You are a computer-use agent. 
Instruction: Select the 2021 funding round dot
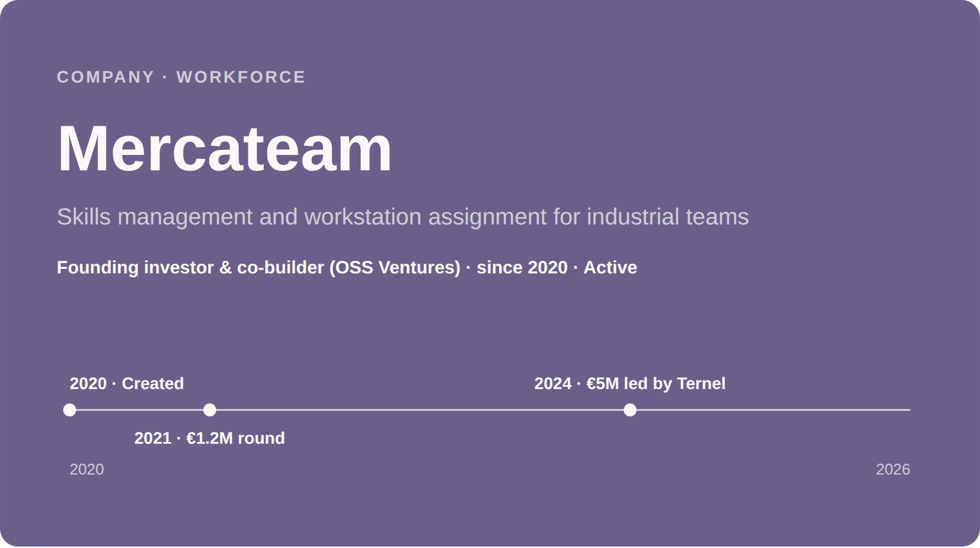pos(210,410)
